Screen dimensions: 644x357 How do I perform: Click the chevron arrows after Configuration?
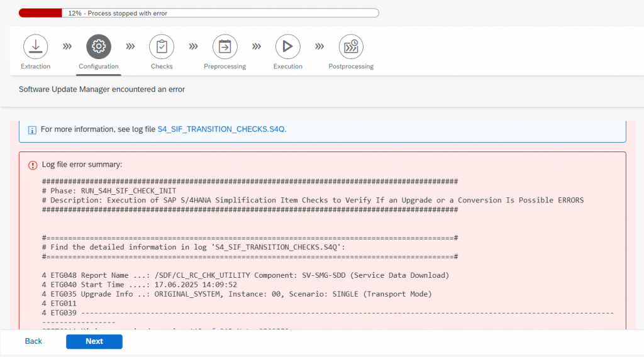click(x=130, y=47)
